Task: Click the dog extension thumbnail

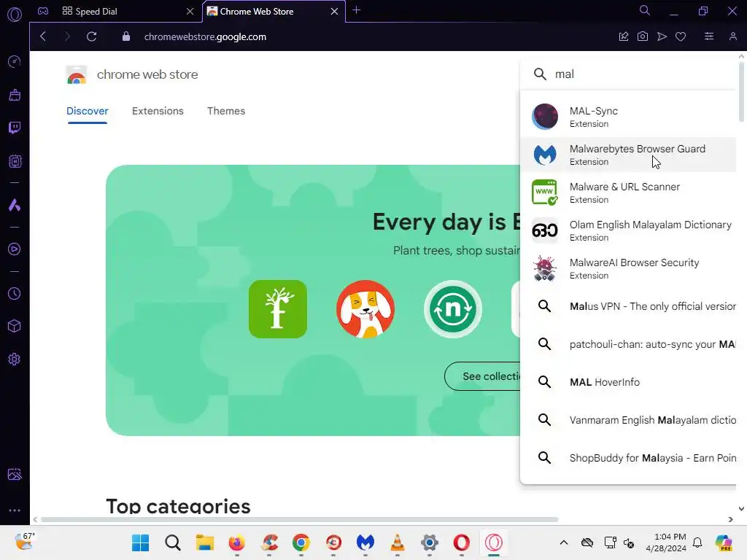Action: click(x=365, y=309)
